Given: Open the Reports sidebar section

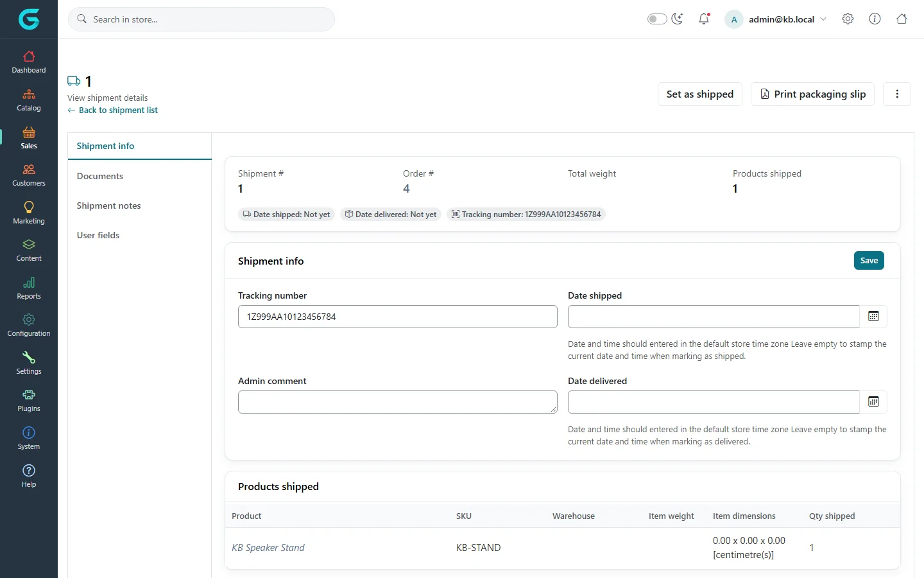Looking at the screenshot, I should (29, 288).
